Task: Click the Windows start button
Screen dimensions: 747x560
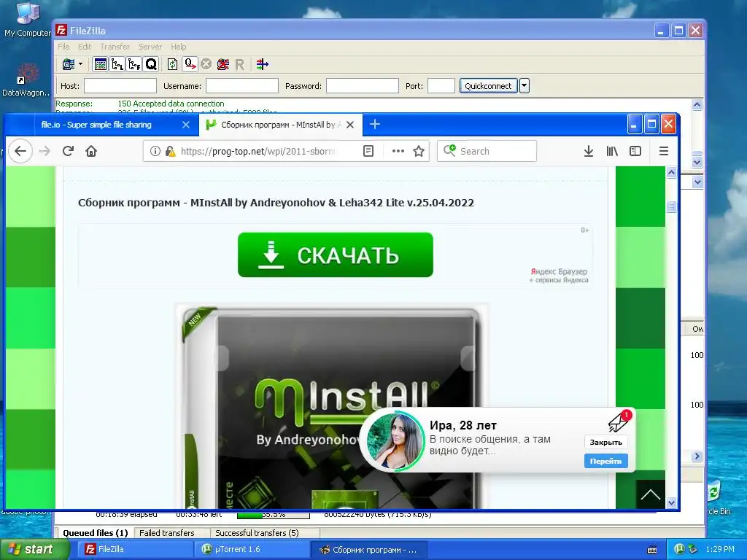Action: tap(34, 550)
